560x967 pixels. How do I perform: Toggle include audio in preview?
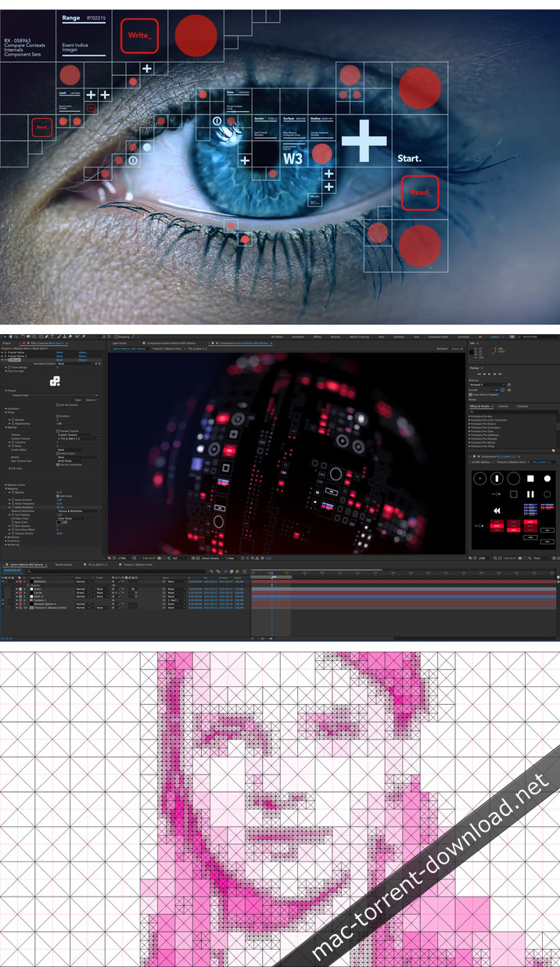click(497, 390)
